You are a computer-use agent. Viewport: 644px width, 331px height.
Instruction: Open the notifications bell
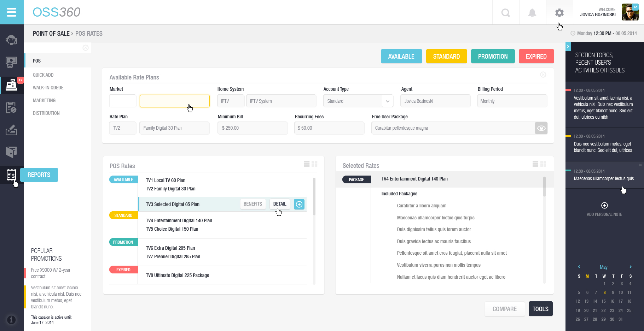(532, 13)
